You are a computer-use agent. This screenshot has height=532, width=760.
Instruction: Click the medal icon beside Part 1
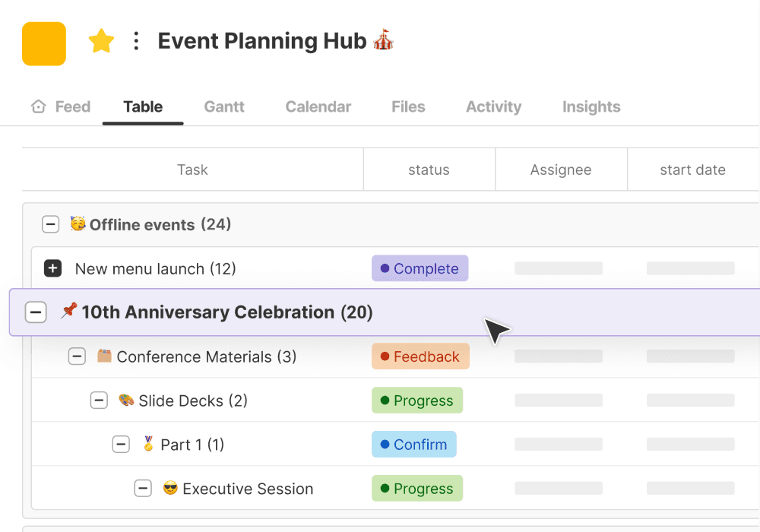click(148, 444)
